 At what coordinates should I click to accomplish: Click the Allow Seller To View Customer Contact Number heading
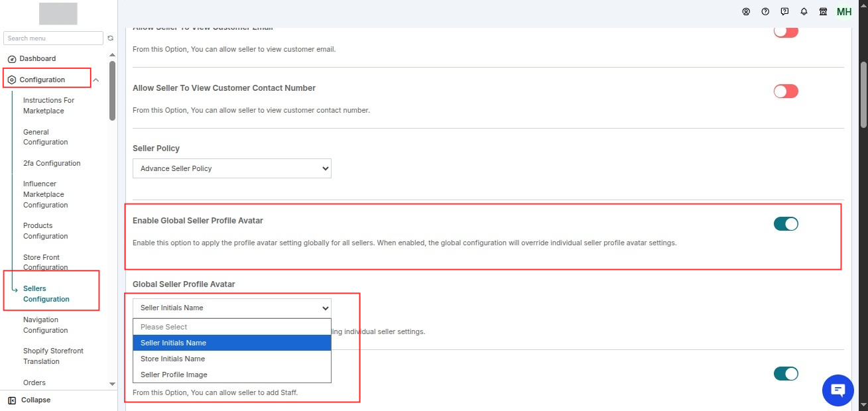(x=224, y=88)
